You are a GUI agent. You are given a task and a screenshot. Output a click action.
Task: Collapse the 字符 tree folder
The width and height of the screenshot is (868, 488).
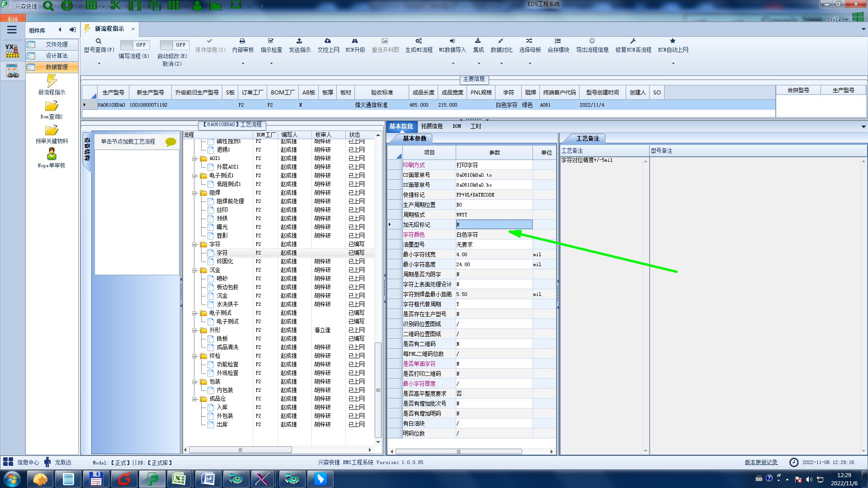[194, 244]
